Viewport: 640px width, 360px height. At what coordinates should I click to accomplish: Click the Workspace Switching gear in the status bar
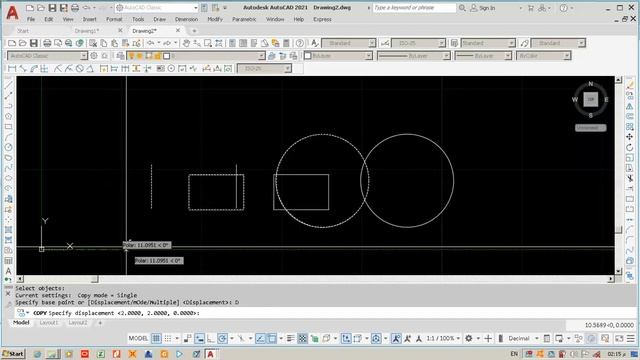coord(469,338)
